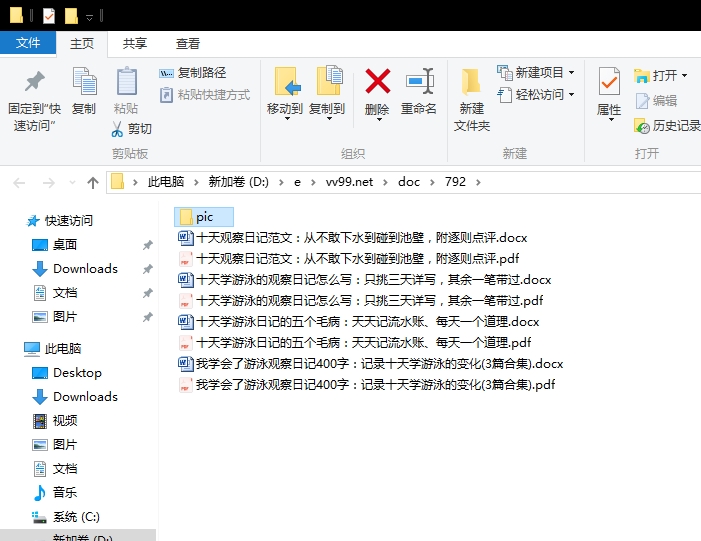
Task: Click the e breadcrumb segment
Action: [x=297, y=182]
